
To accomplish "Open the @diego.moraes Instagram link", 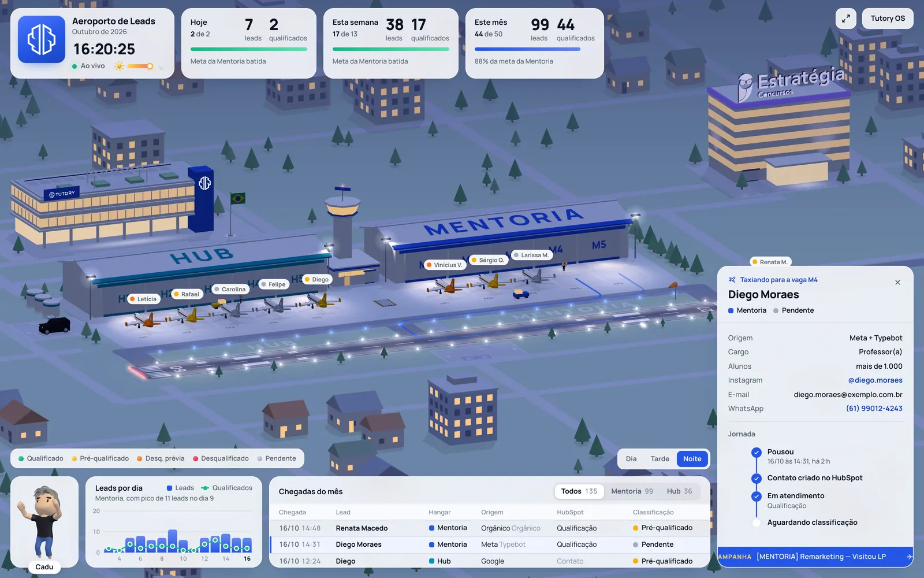I will point(875,380).
